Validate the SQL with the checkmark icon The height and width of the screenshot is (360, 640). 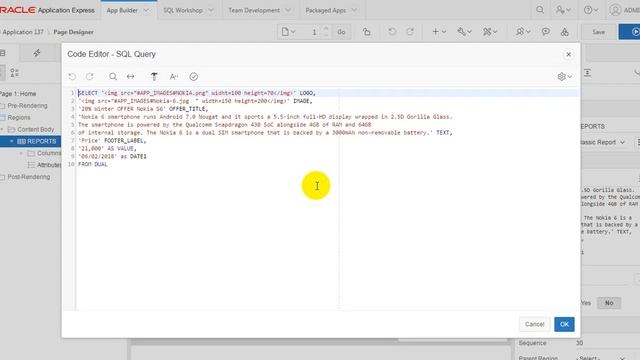(x=193, y=76)
